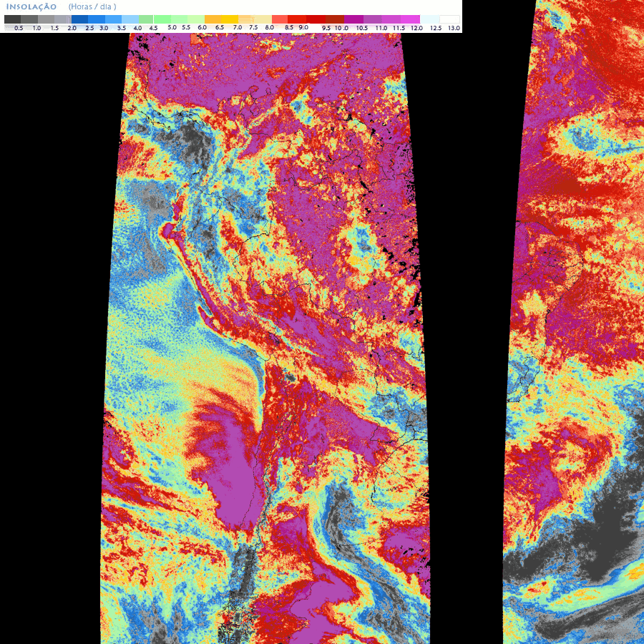The height and width of the screenshot is (644, 644).
Task: Click the dark blue swatch right of 2.0
Action: point(79,19)
